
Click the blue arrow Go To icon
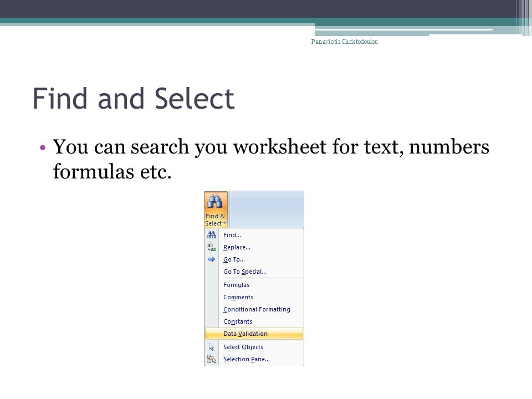click(211, 259)
